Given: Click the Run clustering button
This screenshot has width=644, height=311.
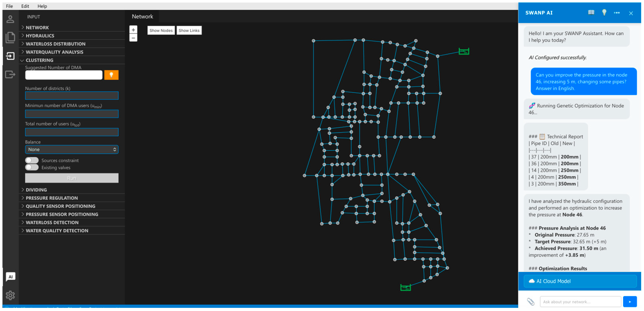Looking at the screenshot, I should click(72, 178).
